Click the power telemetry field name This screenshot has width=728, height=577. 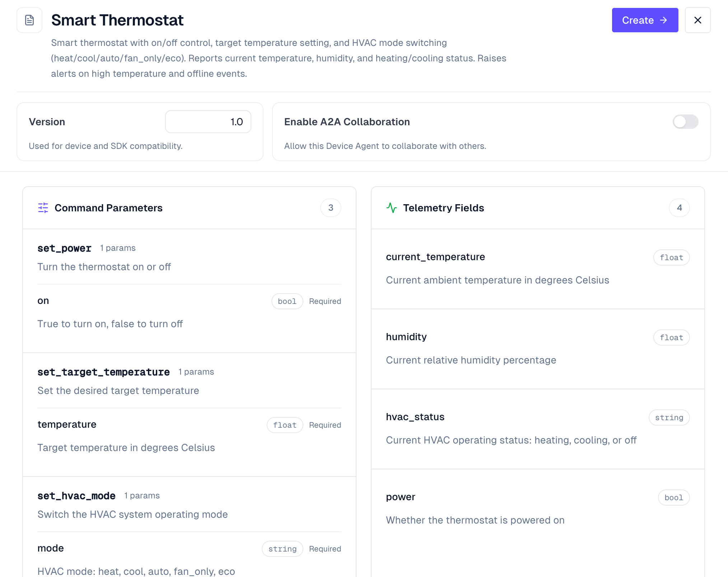[x=401, y=497]
